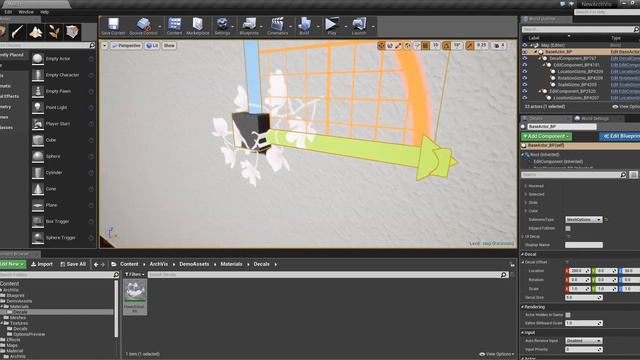Image resolution: width=640 pixels, height=360 pixels.
Task: Click the Import button in Content Browser
Action: point(42,264)
